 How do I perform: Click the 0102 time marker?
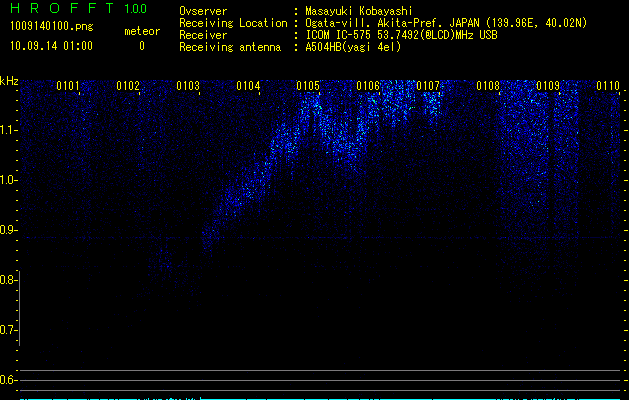128,86
